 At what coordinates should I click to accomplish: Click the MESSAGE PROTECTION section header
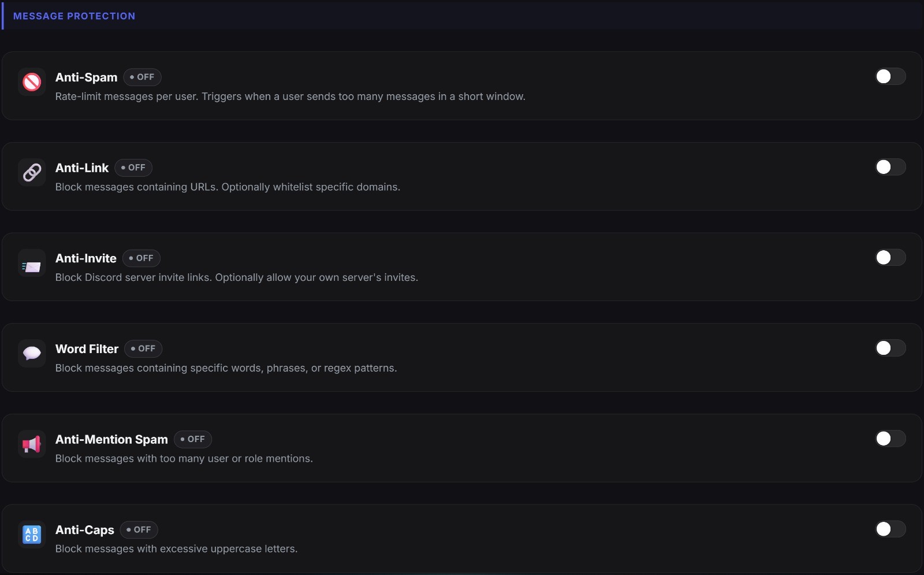point(74,16)
